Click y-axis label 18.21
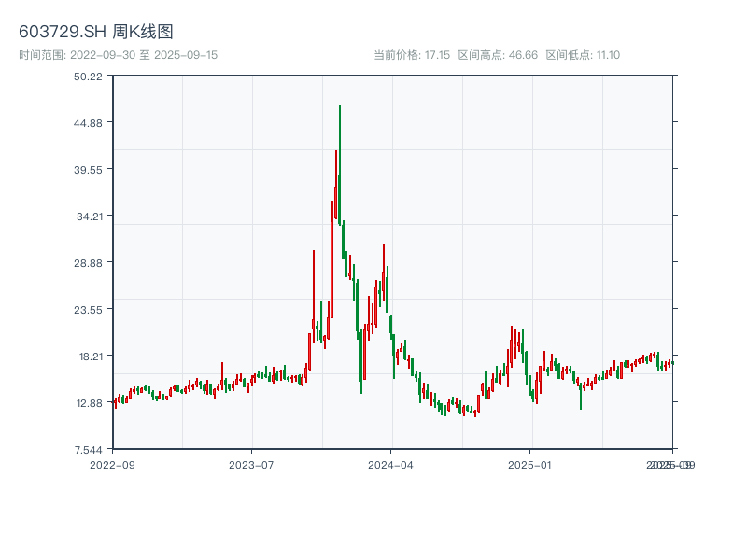747x560 pixels. [x=91, y=357]
